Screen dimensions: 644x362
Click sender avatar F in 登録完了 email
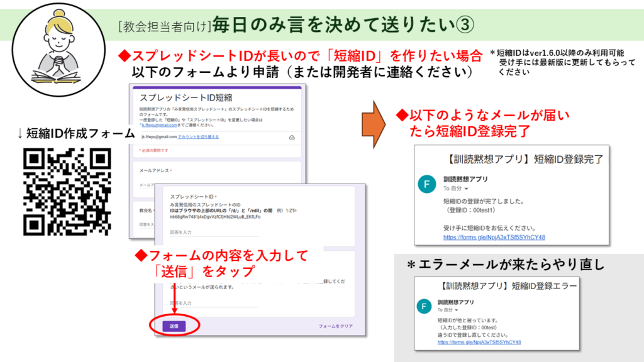[427, 184]
